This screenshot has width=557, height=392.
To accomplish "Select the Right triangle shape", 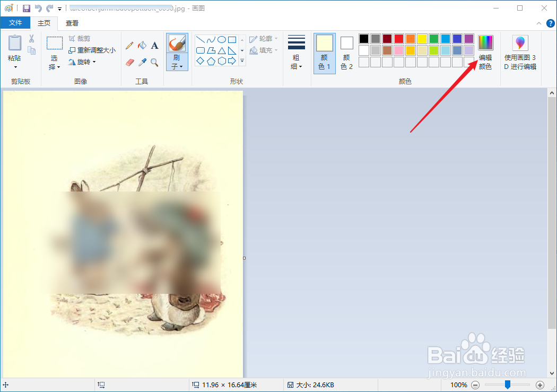I will pyautogui.click(x=232, y=50).
